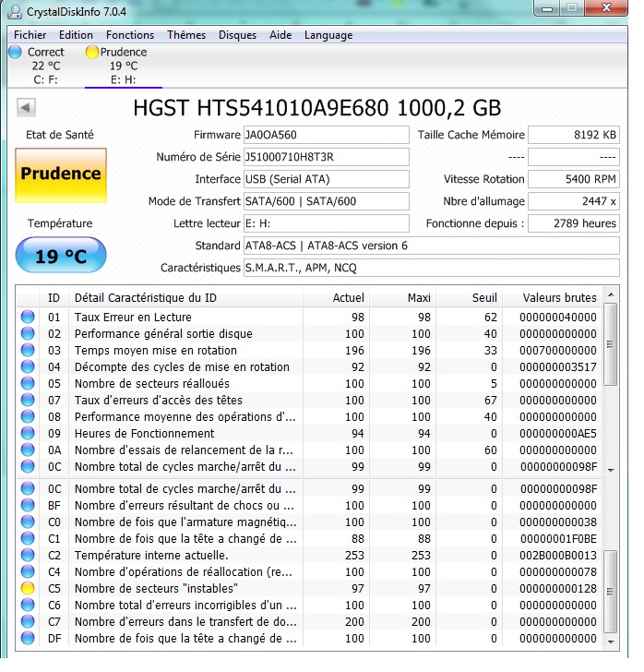
Task: Click status orb of row 08 Performance moyenne
Action: 28,417
